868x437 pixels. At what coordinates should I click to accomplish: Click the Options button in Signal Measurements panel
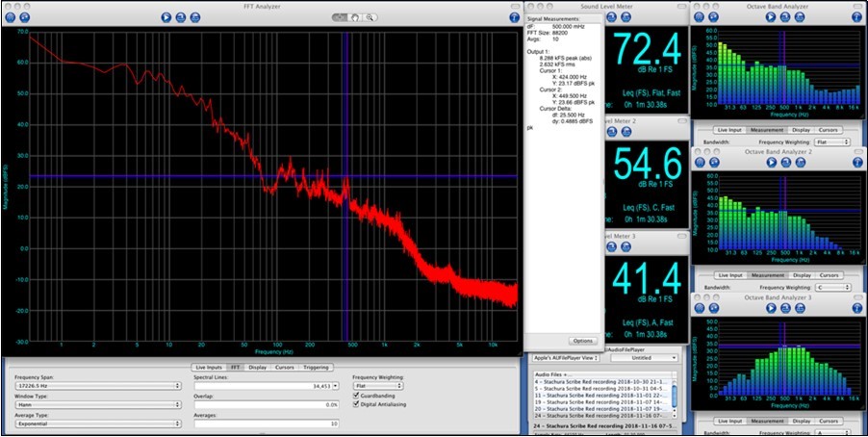click(x=583, y=341)
